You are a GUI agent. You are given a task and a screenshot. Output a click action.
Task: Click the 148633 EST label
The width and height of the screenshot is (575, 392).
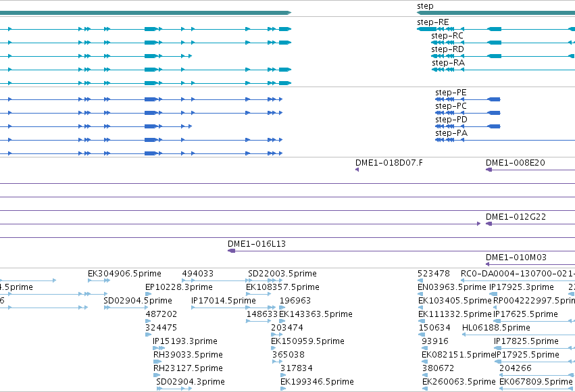[262, 314]
